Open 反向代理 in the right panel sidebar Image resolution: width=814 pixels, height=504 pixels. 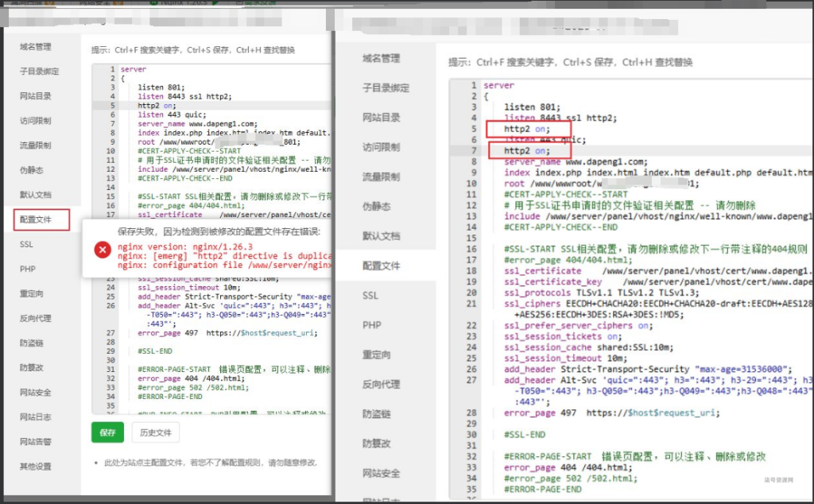[x=382, y=384]
